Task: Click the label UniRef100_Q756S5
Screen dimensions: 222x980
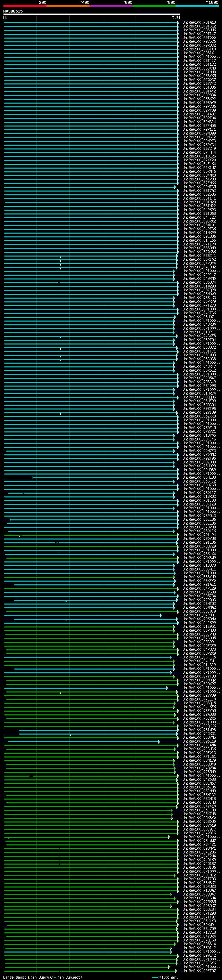Action: pyautogui.click(x=199, y=902)
